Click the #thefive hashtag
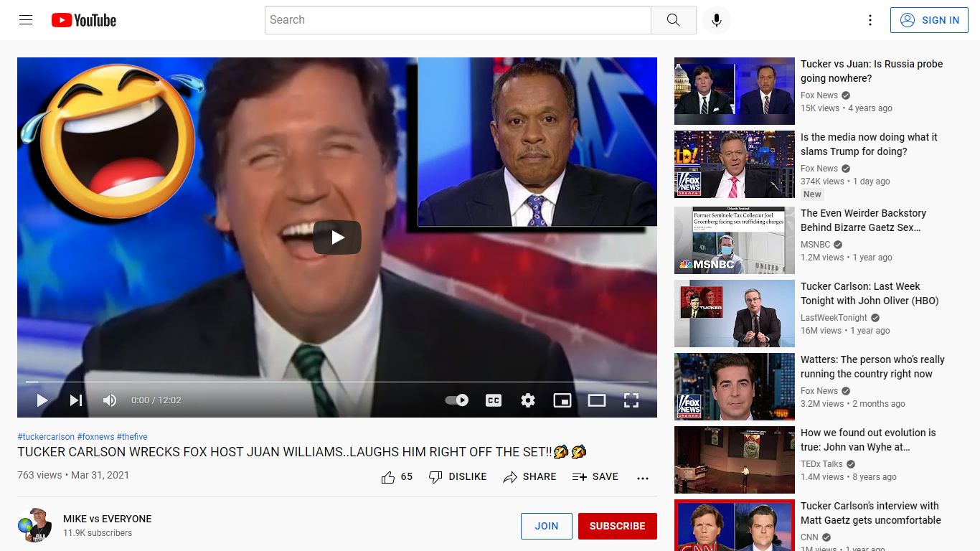 point(132,437)
